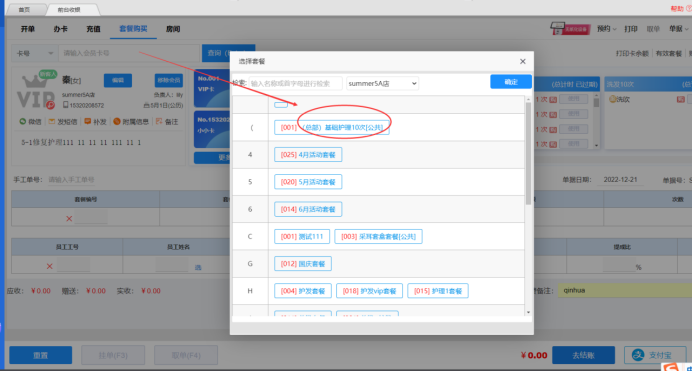The width and height of the screenshot is (692, 372).
Task: Click the 移除会员 button
Action: point(169,80)
